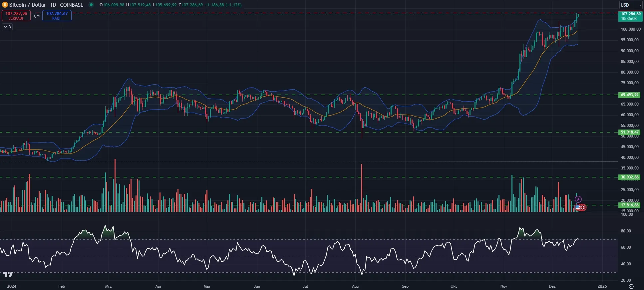This screenshot has width=644, height=290.
Task: Click the Dez label on time axis
Action: [x=552, y=286]
